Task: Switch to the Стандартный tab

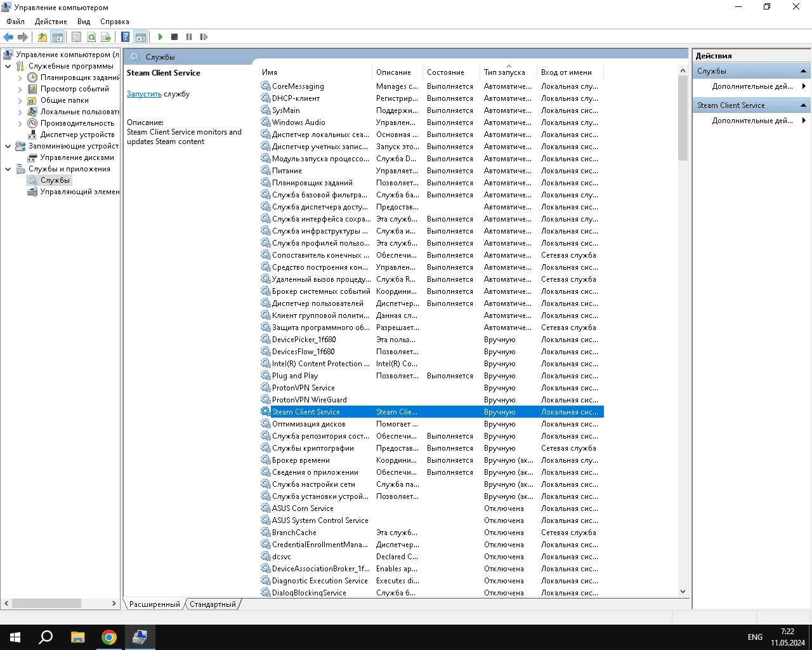Action: (x=213, y=604)
